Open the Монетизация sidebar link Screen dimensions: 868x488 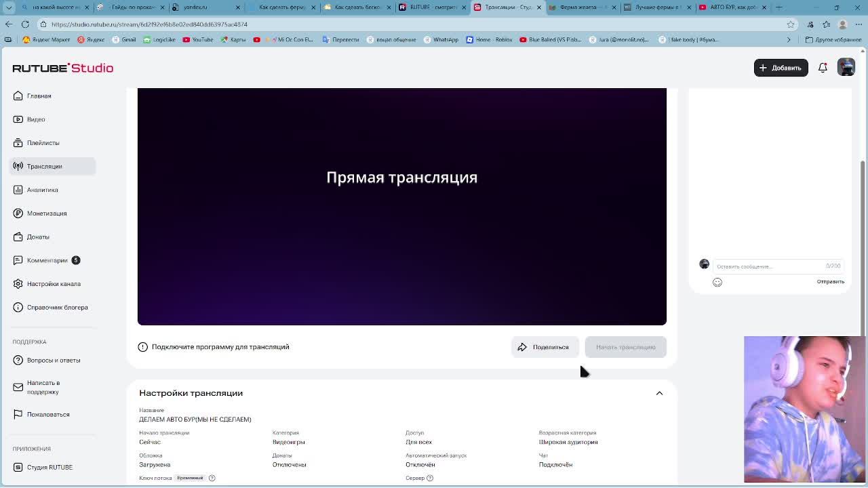click(x=47, y=213)
